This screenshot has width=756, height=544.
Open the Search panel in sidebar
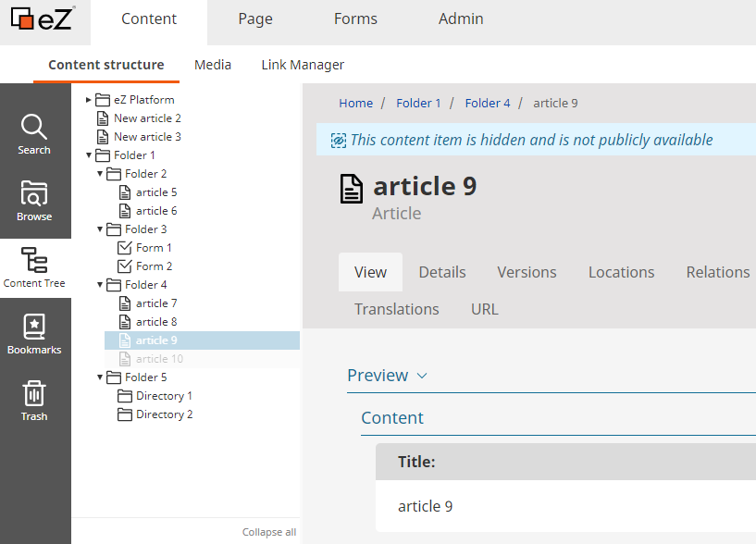(x=34, y=134)
